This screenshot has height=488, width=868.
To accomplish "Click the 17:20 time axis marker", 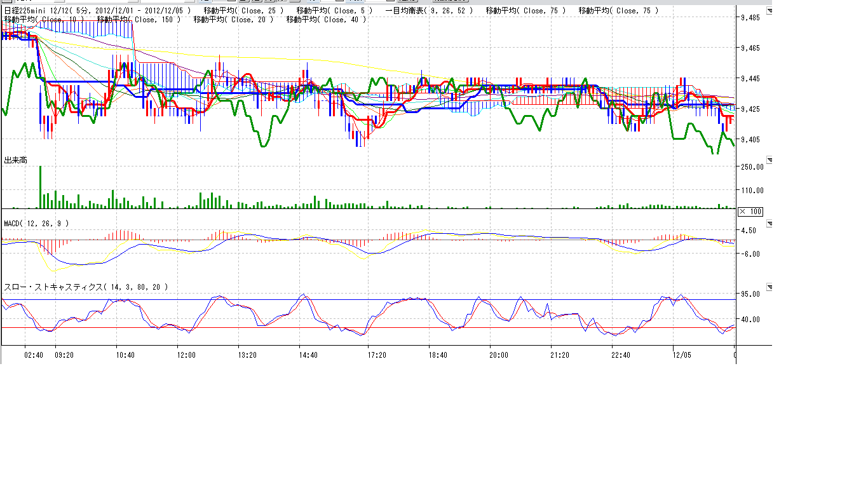I will [x=377, y=355].
